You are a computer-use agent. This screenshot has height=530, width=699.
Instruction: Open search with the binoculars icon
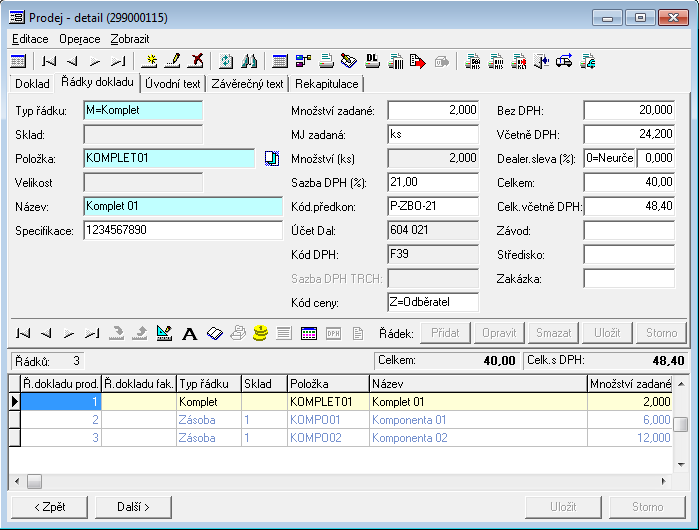[x=249, y=62]
